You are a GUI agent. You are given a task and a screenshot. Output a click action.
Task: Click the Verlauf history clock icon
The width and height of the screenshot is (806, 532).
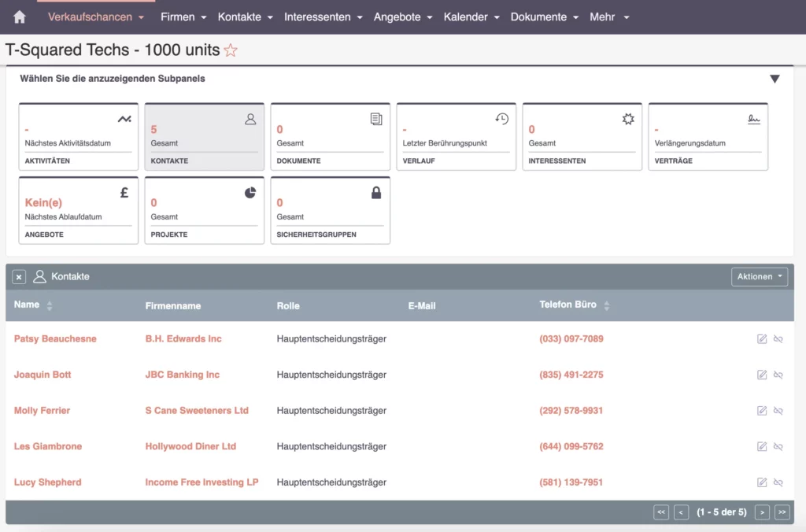(x=502, y=120)
